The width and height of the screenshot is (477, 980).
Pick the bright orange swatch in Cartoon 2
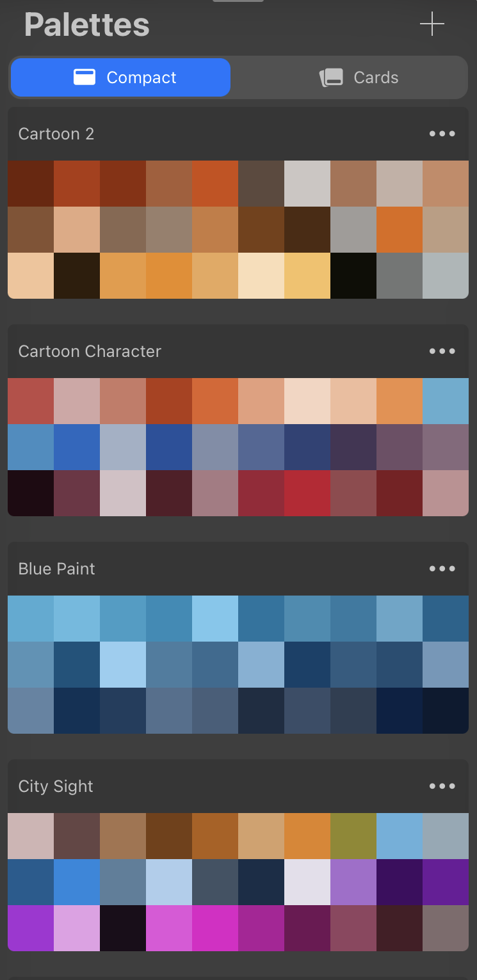click(x=400, y=230)
